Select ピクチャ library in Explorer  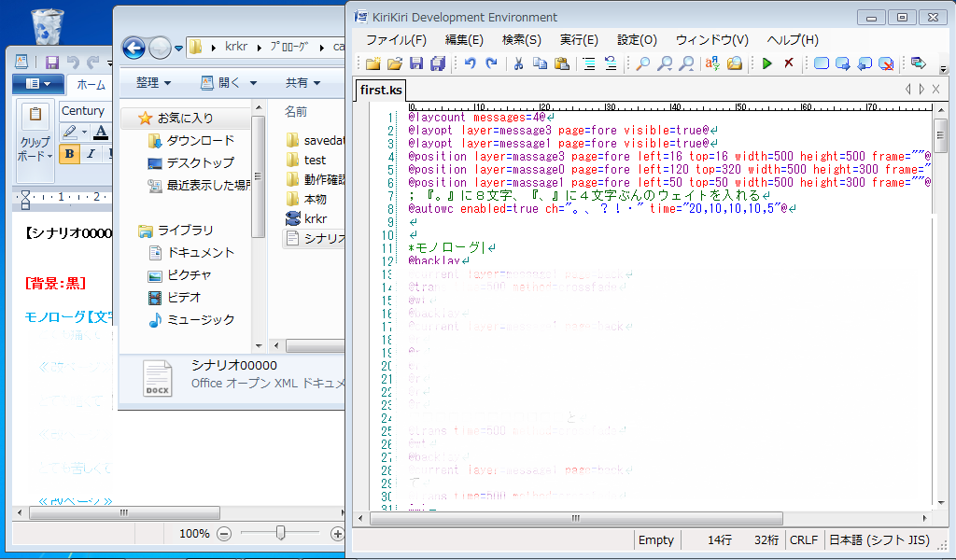point(179,274)
